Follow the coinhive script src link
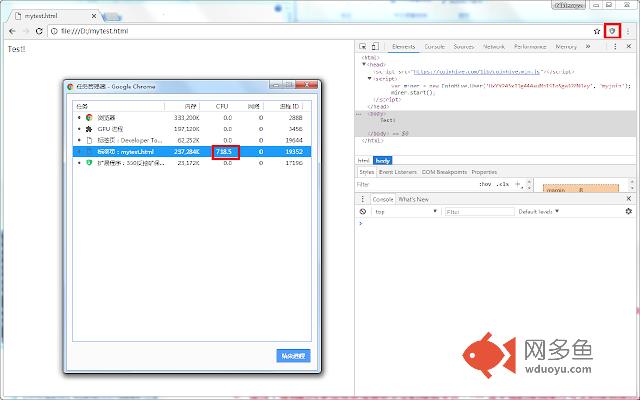640x400 pixels. [x=476, y=71]
